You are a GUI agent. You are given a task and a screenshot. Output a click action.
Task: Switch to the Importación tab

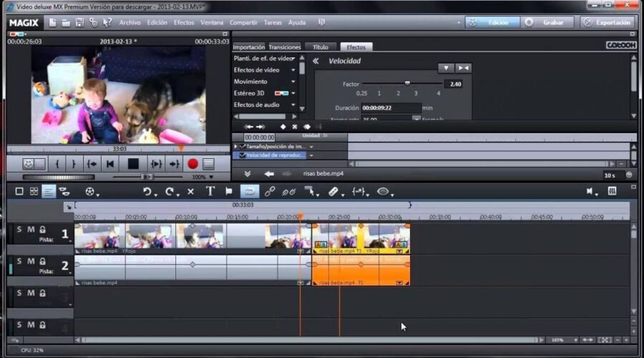249,47
